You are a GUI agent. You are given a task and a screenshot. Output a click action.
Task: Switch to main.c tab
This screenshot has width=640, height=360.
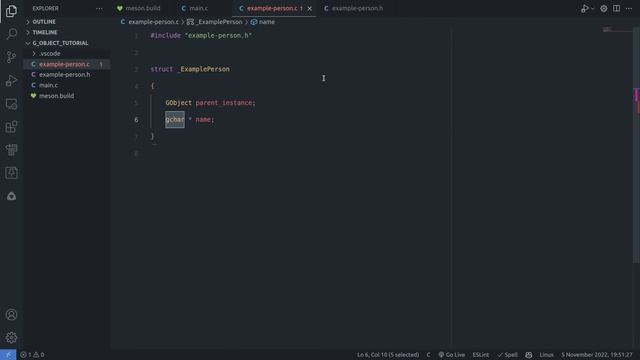(x=195, y=8)
